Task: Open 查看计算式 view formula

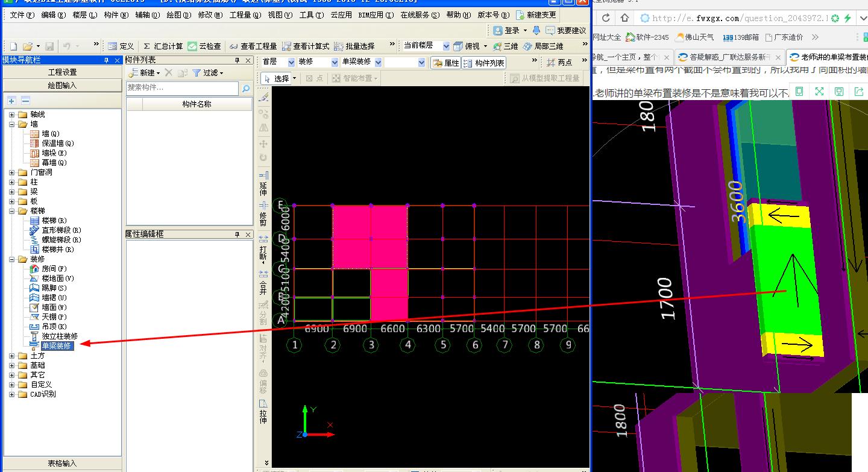Action: pos(306,46)
